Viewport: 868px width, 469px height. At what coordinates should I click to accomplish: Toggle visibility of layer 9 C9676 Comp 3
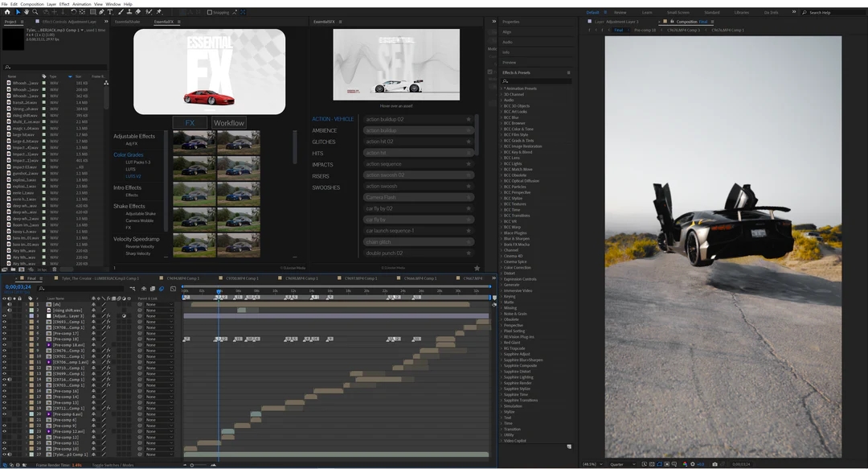click(4, 351)
